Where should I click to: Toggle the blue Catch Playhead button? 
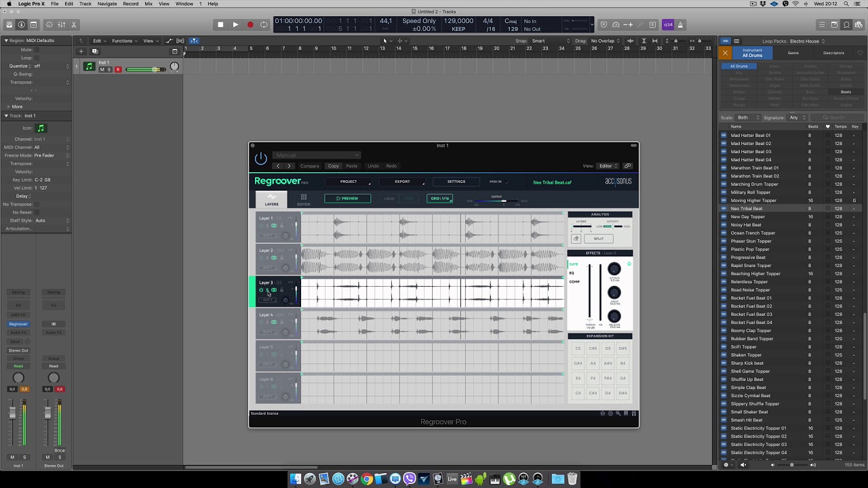click(194, 41)
